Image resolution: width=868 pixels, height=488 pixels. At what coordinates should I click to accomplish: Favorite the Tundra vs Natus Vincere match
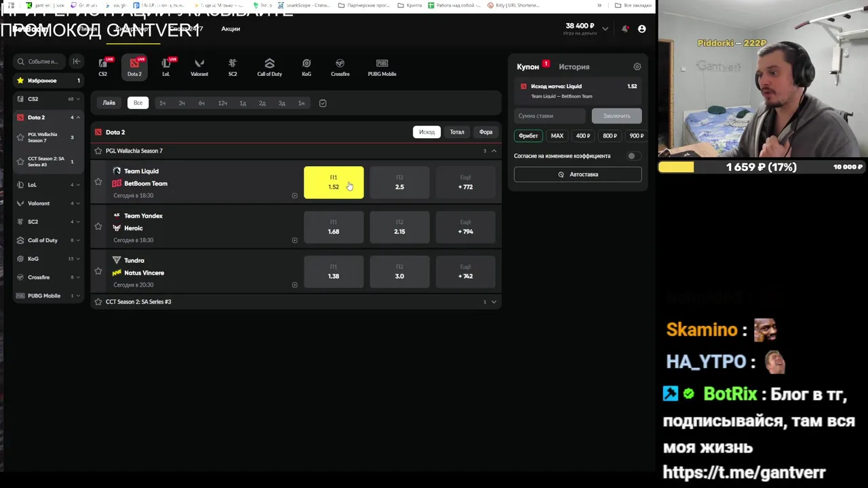click(x=98, y=271)
